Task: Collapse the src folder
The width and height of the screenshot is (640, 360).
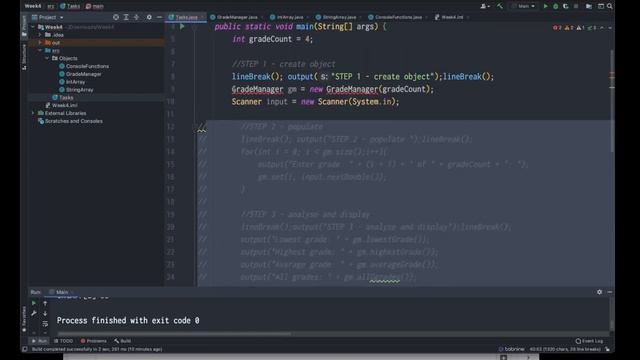Action: click(x=40, y=50)
